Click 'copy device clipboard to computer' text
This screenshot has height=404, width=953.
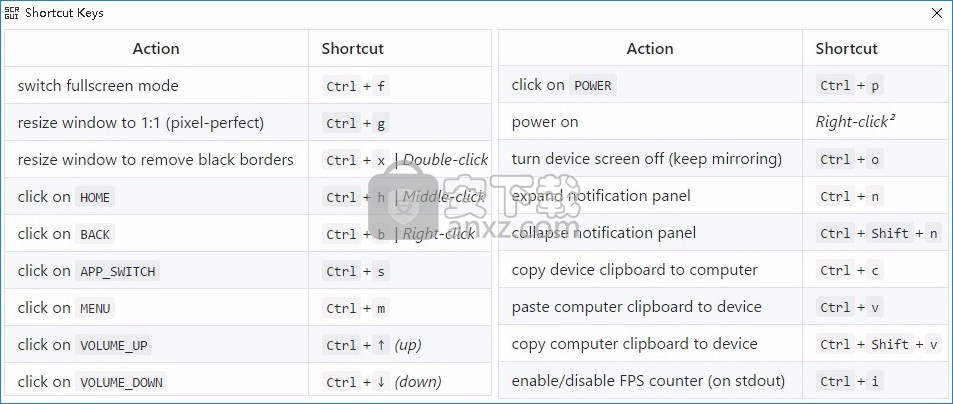635,270
